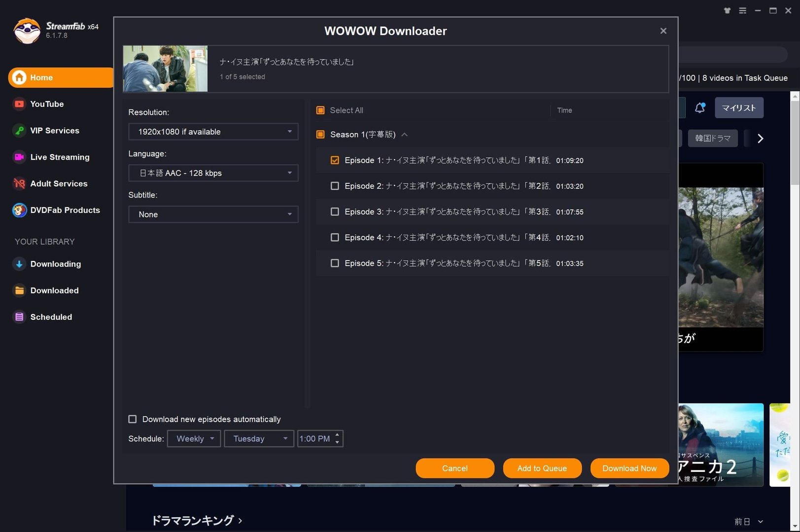This screenshot has width=800, height=532.
Task: Click the '1 of 5 selected' text
Action: point(243,77)
